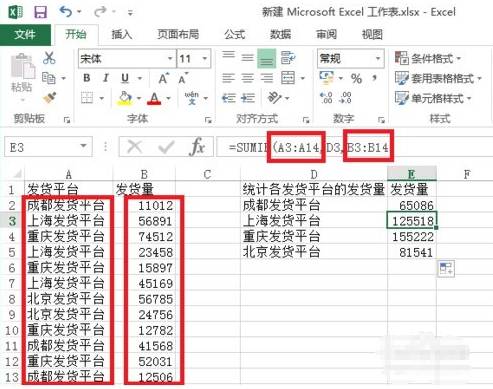This screenshot has width=493, height=389.
Task: Click the Align Left icon
Action: tap(229, 78)
